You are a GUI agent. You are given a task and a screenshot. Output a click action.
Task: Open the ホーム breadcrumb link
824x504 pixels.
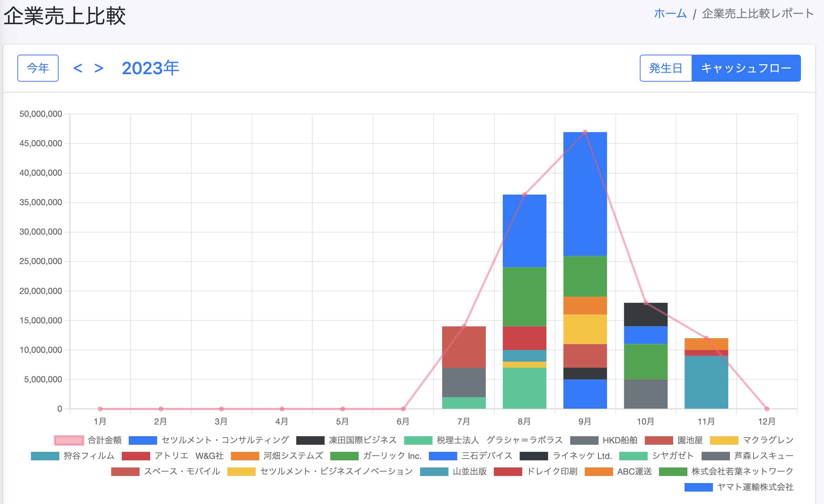point(670,14)
